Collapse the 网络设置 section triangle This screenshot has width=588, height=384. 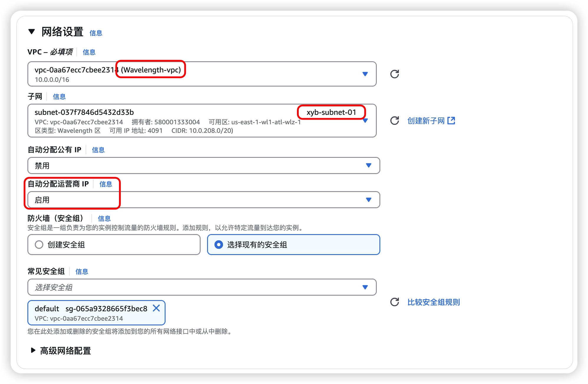click(32, 32)
